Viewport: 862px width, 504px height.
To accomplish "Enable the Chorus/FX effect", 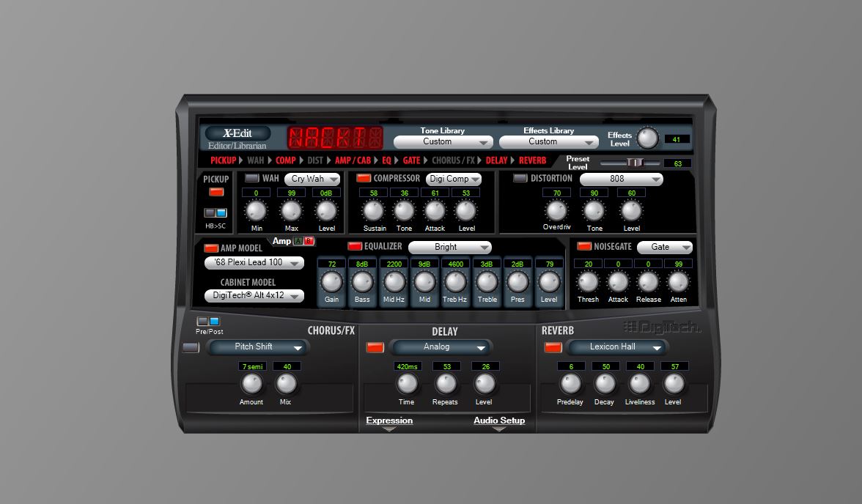I will pos(191,347).
